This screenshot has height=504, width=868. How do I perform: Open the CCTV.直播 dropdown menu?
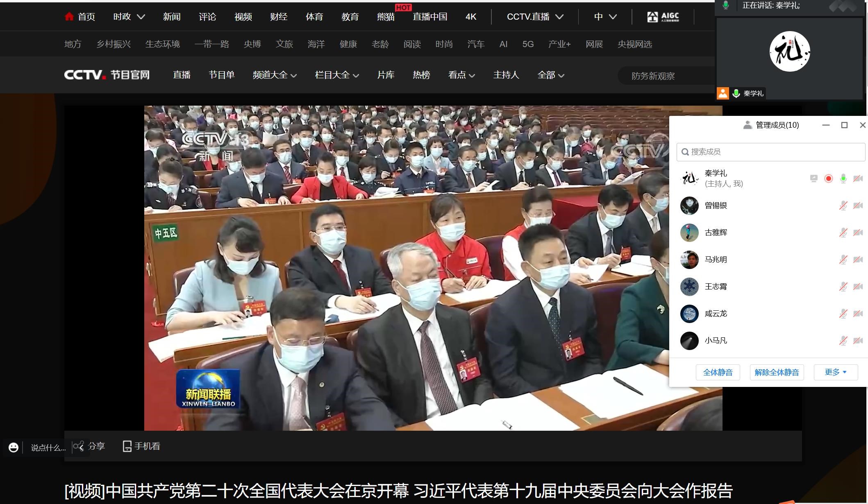pyautogui.click(x=535, y=17)
